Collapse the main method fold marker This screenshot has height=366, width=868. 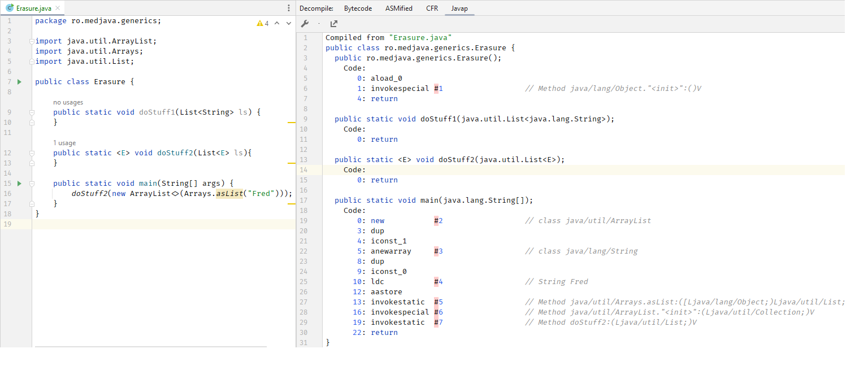click(x=32, y=184)
